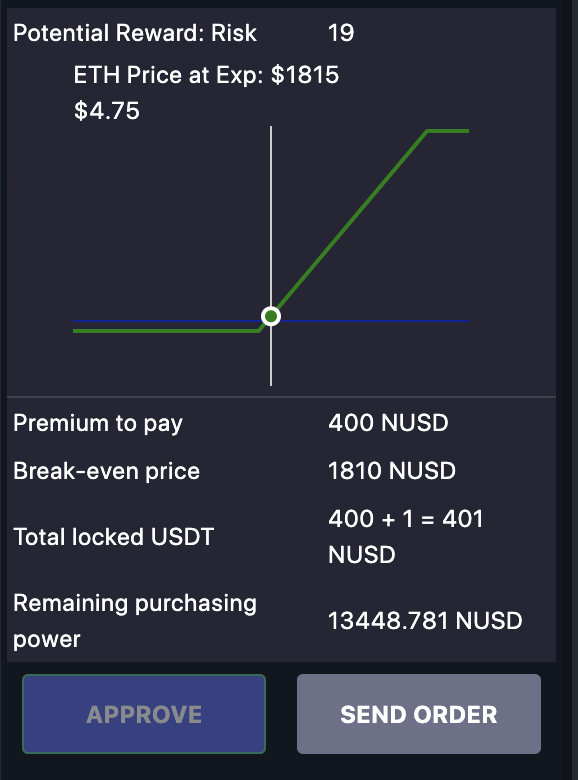
Task: Click the flat green profit cap segment
Action: [448, 131]
